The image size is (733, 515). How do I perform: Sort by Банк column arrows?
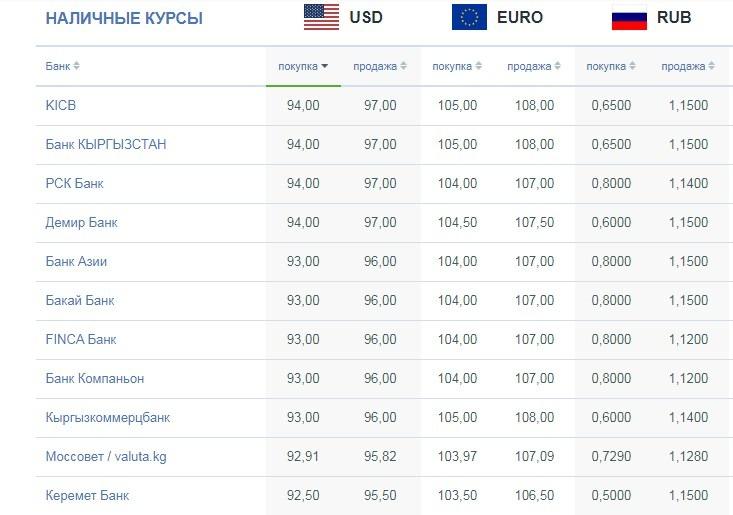pos(76,66)
